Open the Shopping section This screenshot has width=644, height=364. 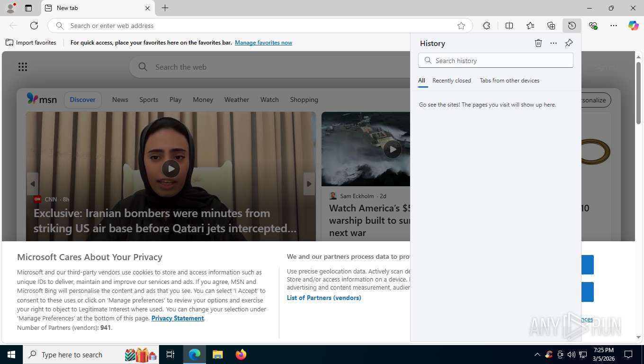[x=304, y=100]
